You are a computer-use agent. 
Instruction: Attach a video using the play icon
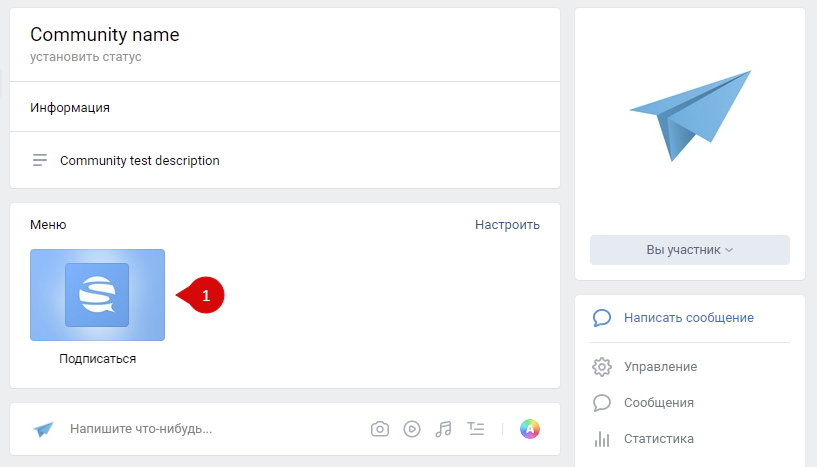click(412, 429)
